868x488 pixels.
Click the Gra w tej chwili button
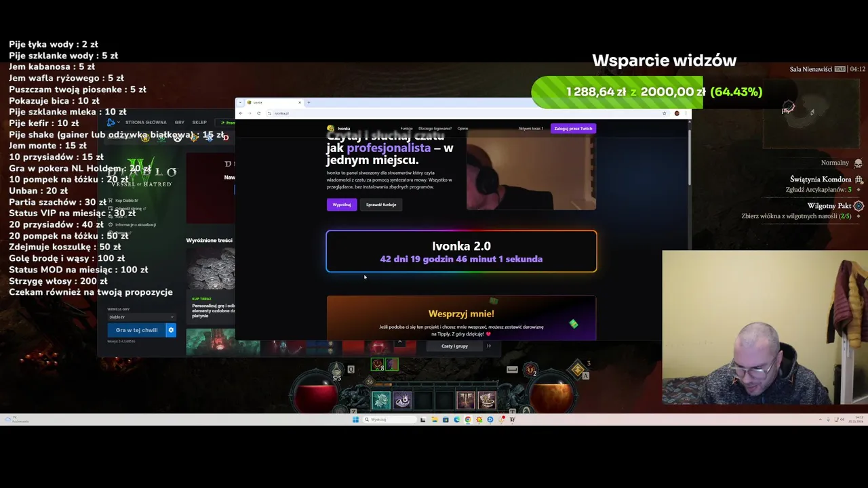pyautogui.click(x=136, y=330)
